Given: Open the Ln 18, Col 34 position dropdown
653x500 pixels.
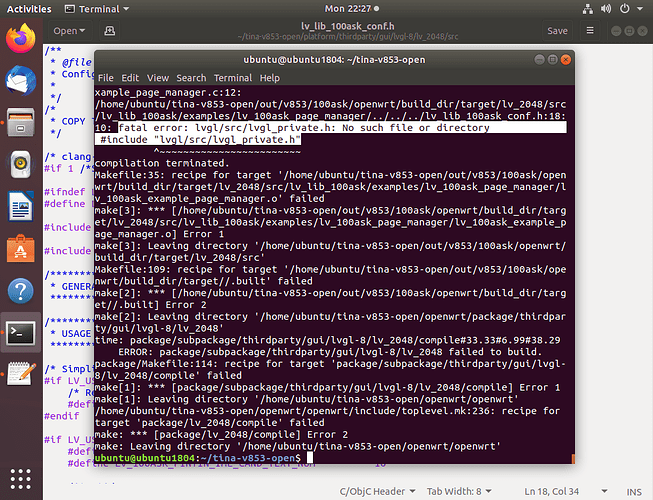Looking at the screenshot, I should (x=565, y=492).
